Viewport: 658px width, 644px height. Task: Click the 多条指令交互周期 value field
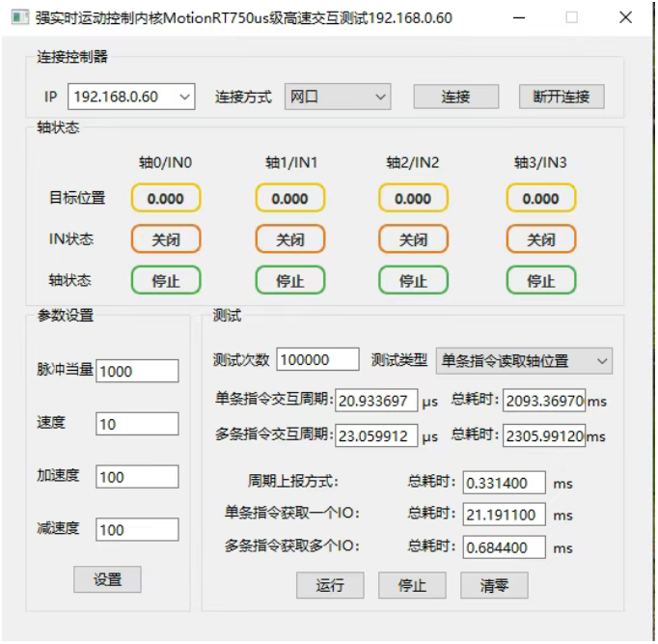376,435
